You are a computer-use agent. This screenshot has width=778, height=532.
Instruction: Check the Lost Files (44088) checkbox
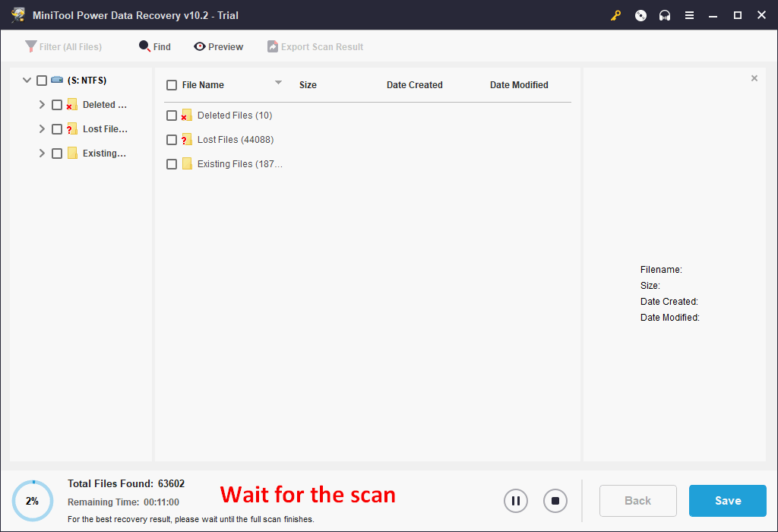172,140
